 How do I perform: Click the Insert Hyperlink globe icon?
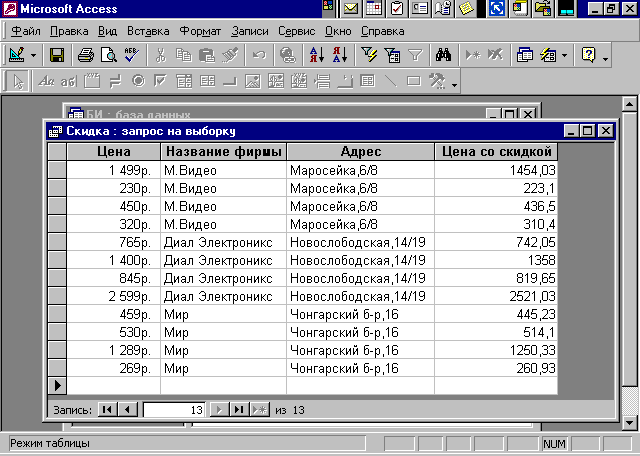point(288,55)
